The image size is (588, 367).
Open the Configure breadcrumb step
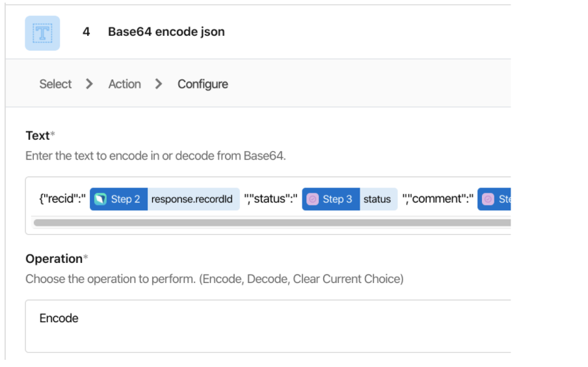(x=202, y=84)
